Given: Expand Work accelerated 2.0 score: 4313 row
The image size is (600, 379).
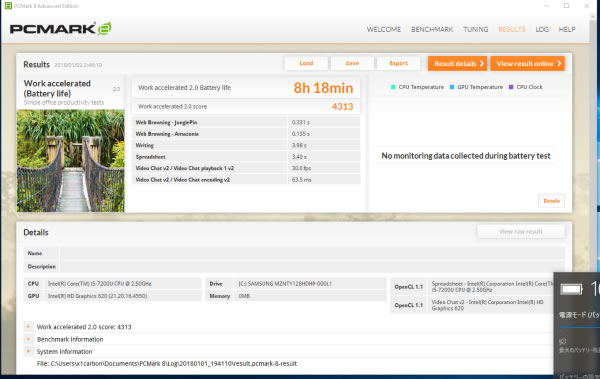Looking at the screenshot, I should [x=28, y=327].
